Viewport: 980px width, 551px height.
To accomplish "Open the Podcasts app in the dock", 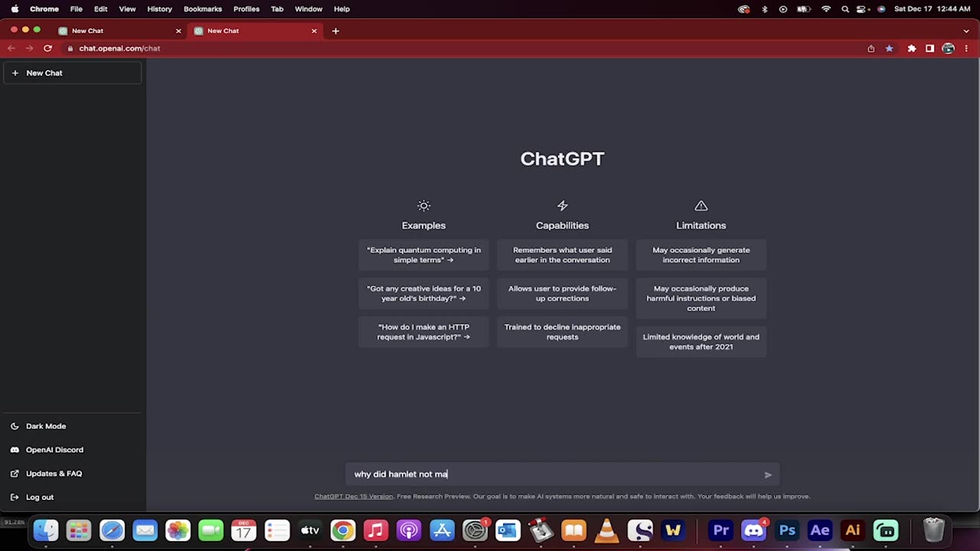I will click(x=409, y=530).
